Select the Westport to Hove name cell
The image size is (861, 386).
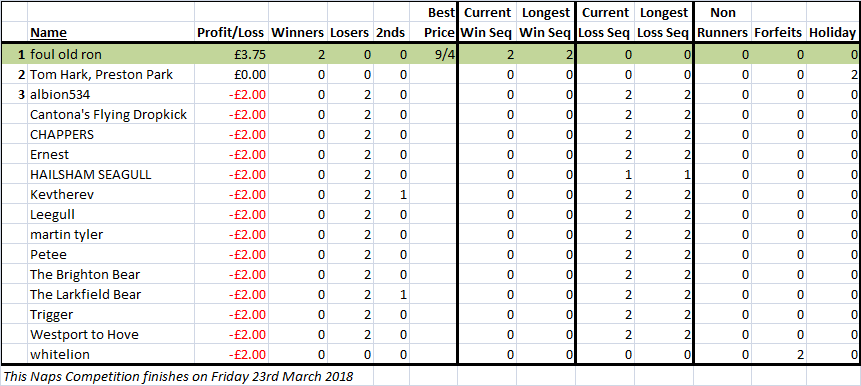click(110, 334)
